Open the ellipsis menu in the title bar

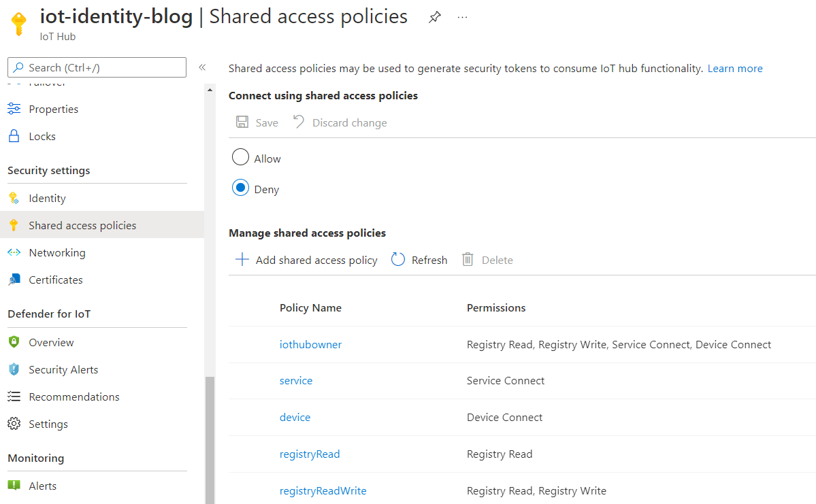pyautogui.click(x=462, y=17)
